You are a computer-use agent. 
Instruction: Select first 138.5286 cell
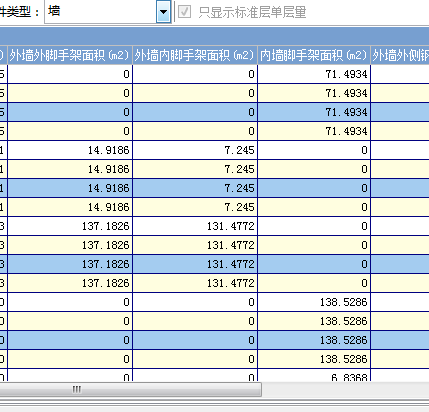tap(314, 302)
